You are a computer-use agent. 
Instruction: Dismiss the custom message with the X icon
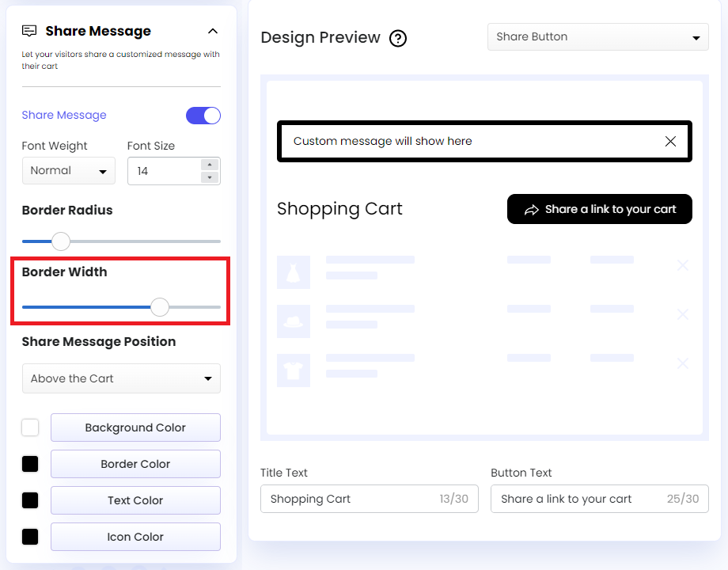point(670,141)
